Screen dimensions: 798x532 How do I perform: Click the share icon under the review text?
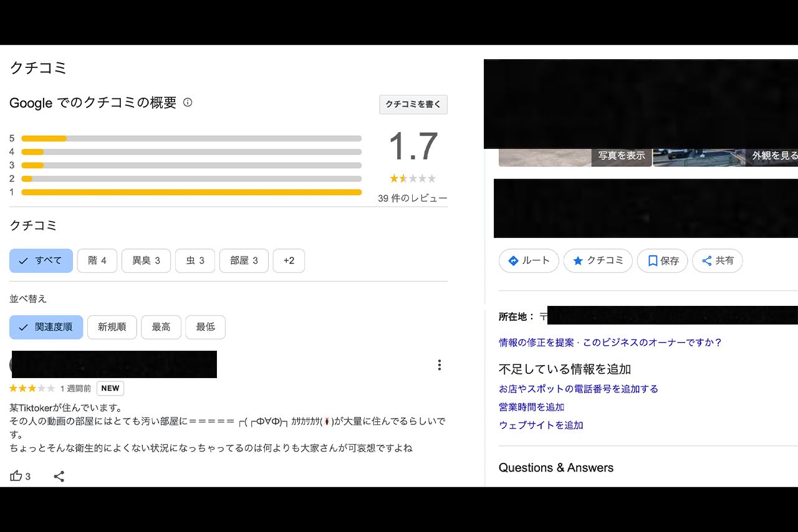pyautogui.click(x=59, y=476)
